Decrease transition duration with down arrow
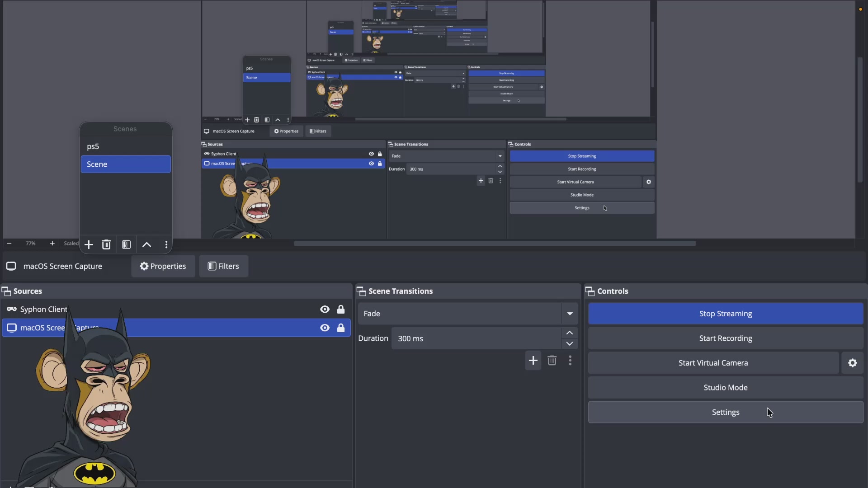The width and height of the screenshot is (868, 488). (x=570, y=344)
